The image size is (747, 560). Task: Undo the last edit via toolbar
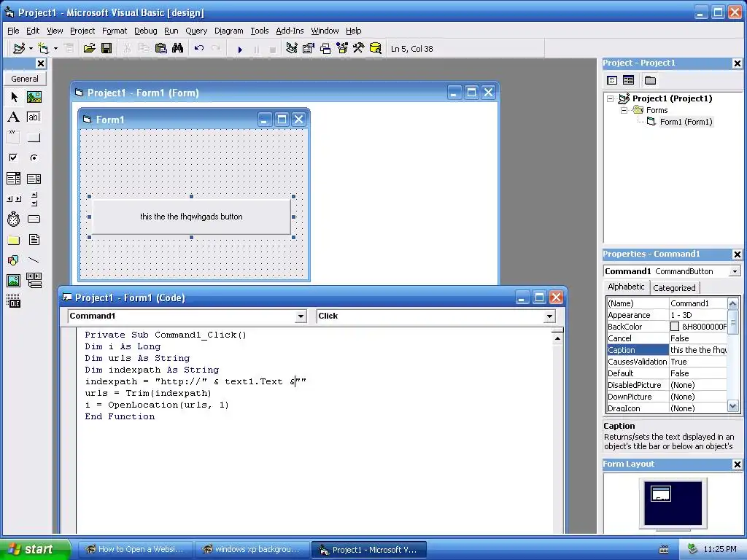point(199,49)
